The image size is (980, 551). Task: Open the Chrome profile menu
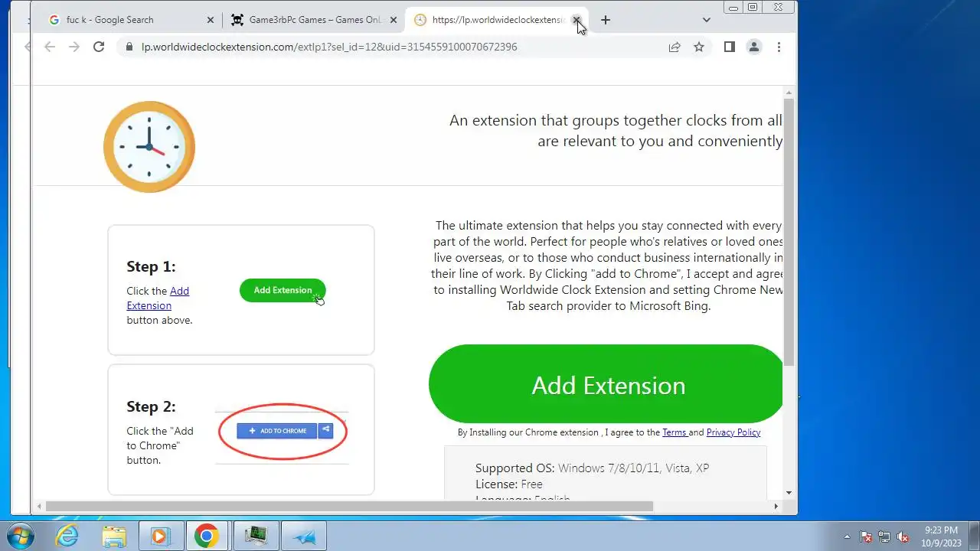(x=754, y=47)
